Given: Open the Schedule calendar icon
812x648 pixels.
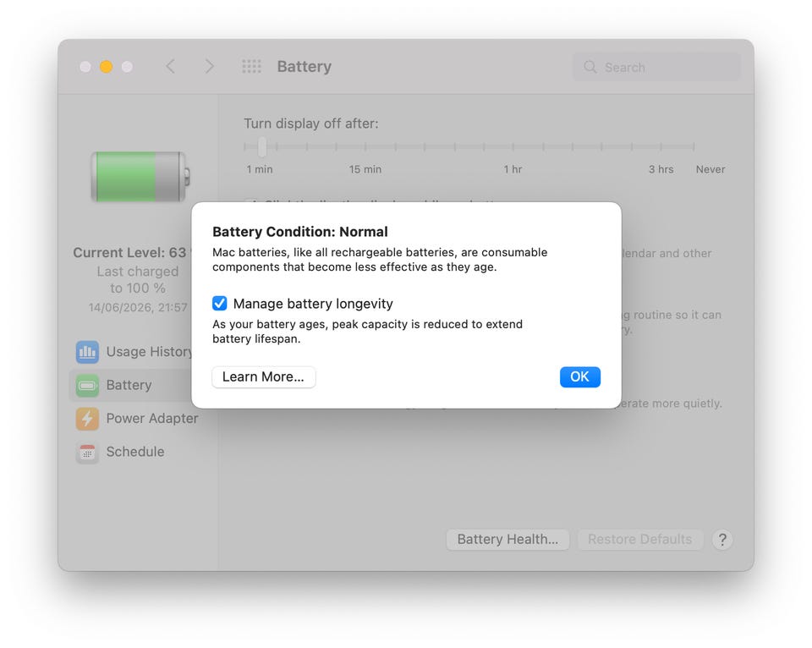Looking at the screenshot, I should pos(87,452).
